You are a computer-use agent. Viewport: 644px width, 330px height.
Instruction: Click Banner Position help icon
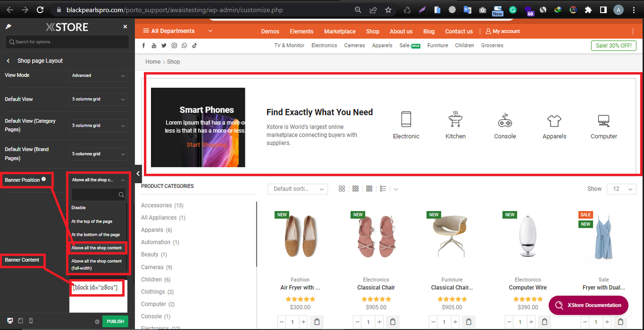[44, 179]
